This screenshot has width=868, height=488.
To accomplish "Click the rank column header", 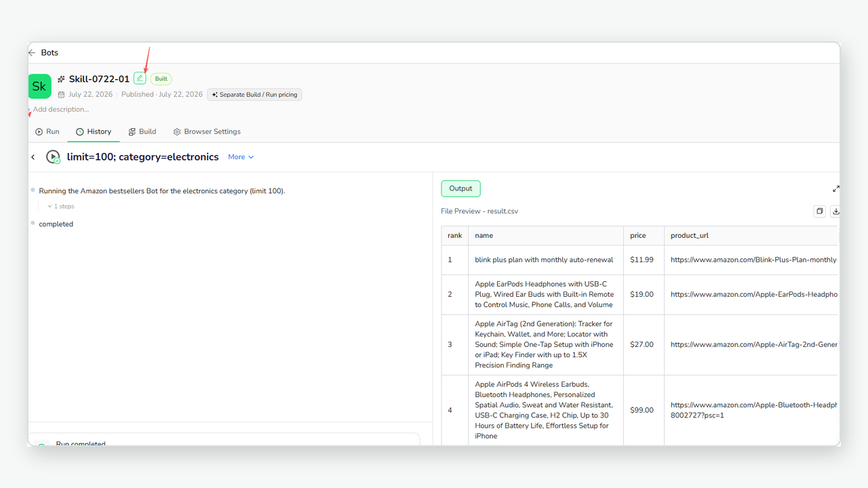I will pyautogui.click(x=455, y=236).
